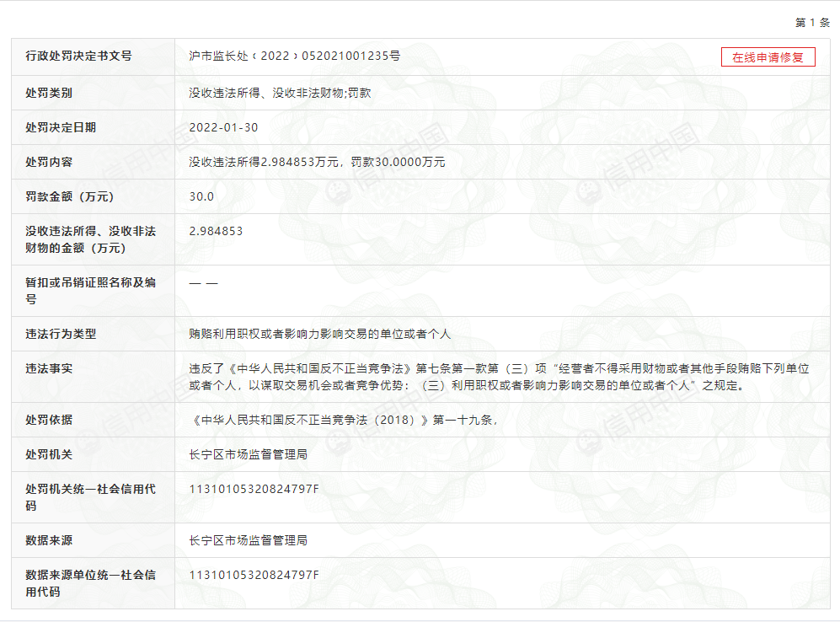Viewport: 840px width, 622px height.
Task: Click the decision date 2022-01-30
Action: point(224,127)
